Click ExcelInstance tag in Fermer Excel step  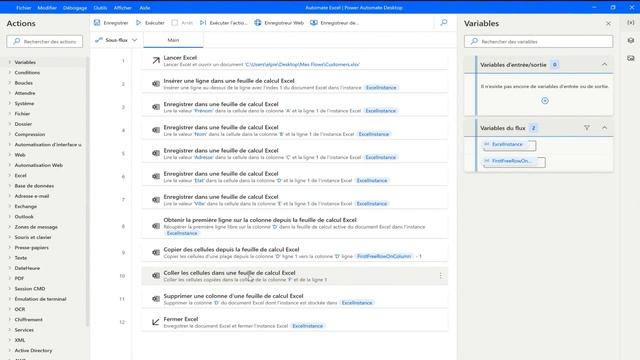307,326
